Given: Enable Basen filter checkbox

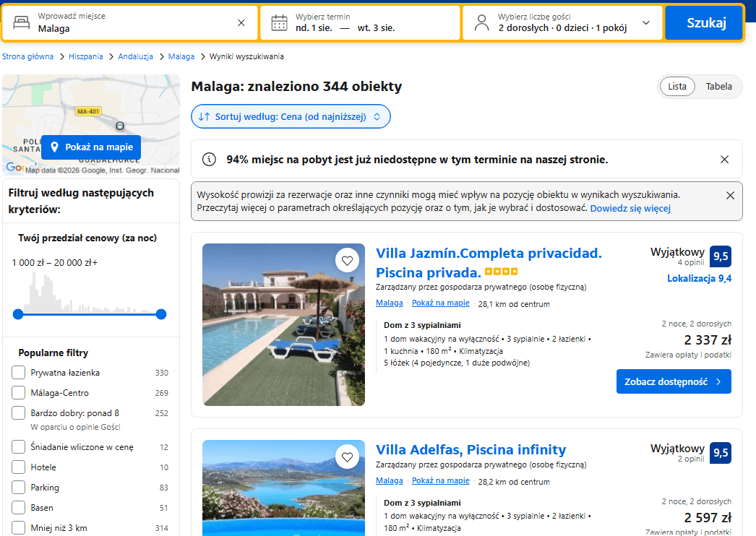Looking at the screenshot, I should (x=18, y=508).
